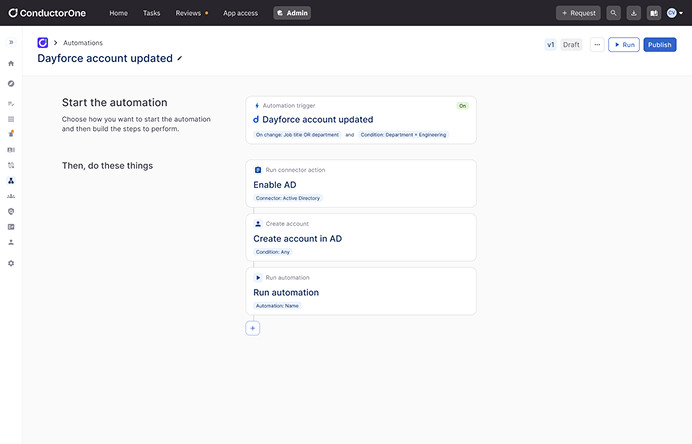Click the Draft status badge
Viewport: 692px width, 444px height.
571,45
